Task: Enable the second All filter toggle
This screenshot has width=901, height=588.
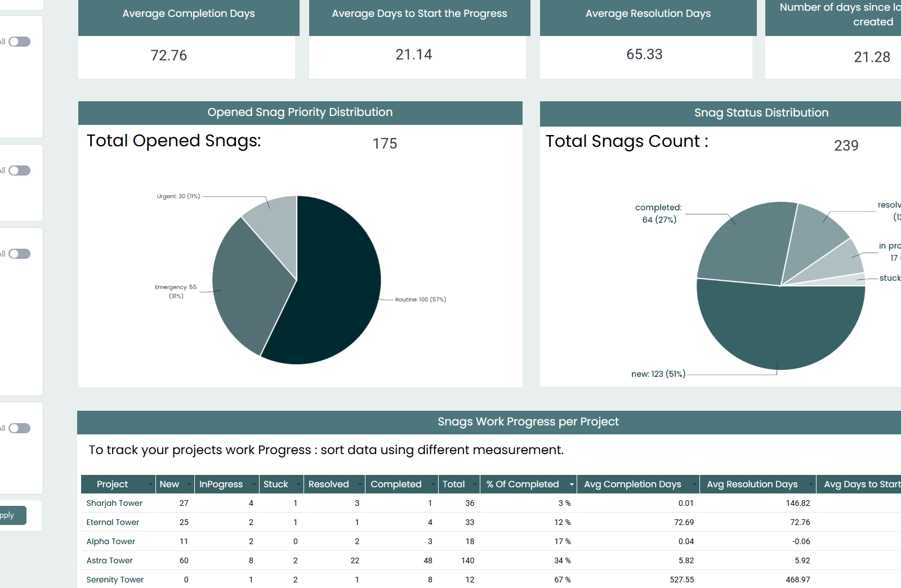Action: 19,170
